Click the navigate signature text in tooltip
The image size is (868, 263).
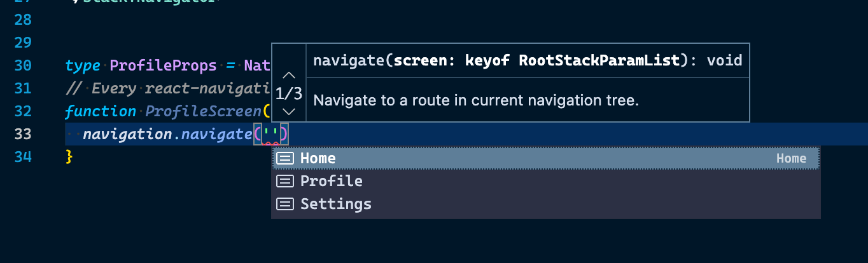click(528, 60)
